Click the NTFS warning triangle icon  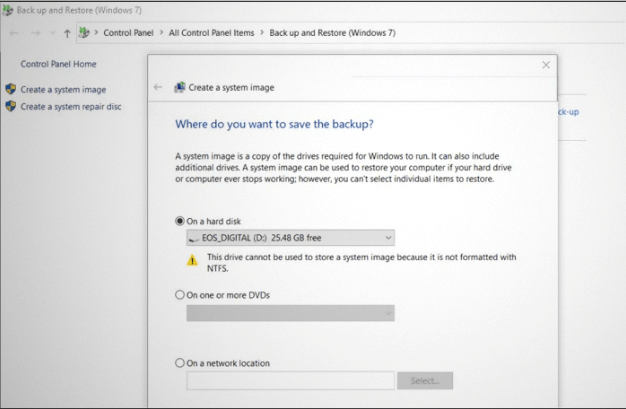pos(192,260)
